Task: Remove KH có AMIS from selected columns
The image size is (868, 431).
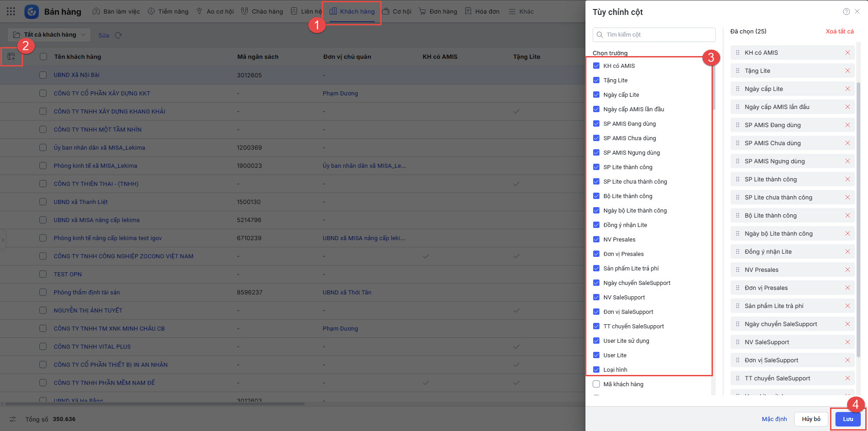Action: (848, 53)
